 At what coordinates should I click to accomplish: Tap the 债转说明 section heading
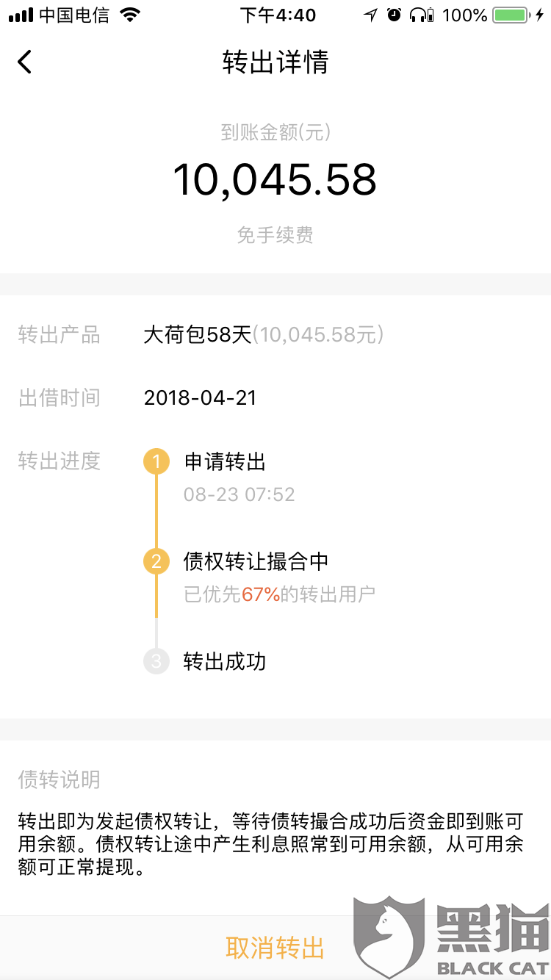pos(60,779)
